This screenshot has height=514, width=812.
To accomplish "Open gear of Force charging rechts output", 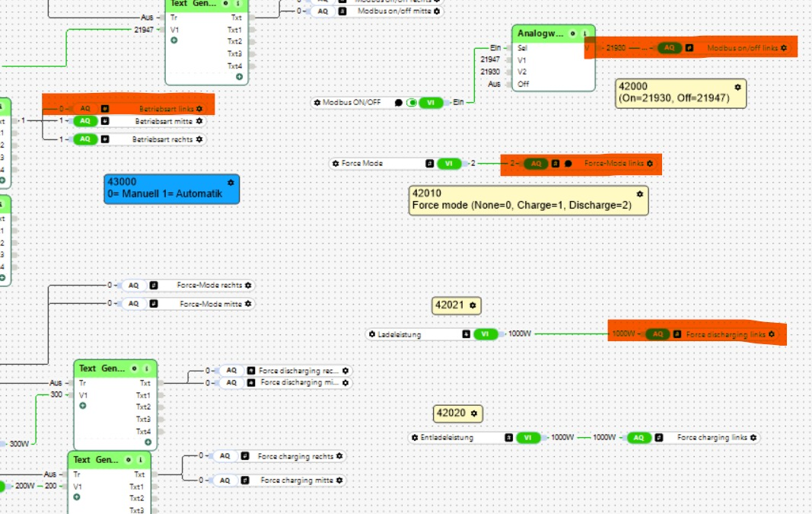I will tap(339, 456).
